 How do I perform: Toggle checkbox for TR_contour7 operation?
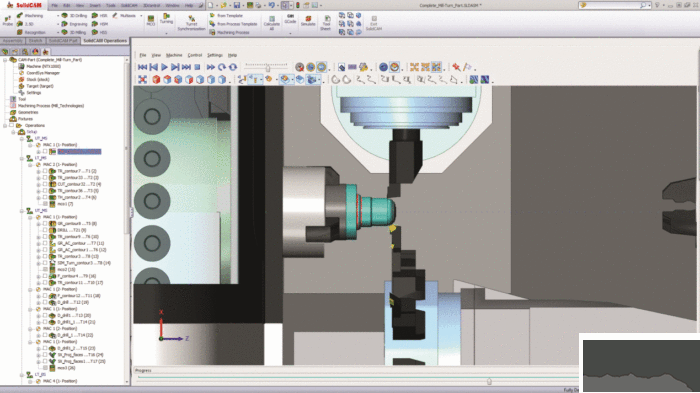pos(45,171)
